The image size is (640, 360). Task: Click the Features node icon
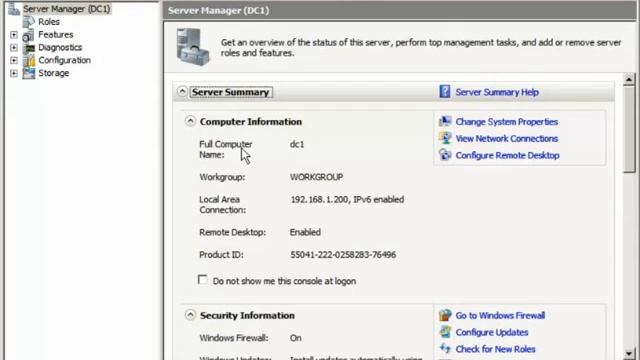click(x=29, y=35)
